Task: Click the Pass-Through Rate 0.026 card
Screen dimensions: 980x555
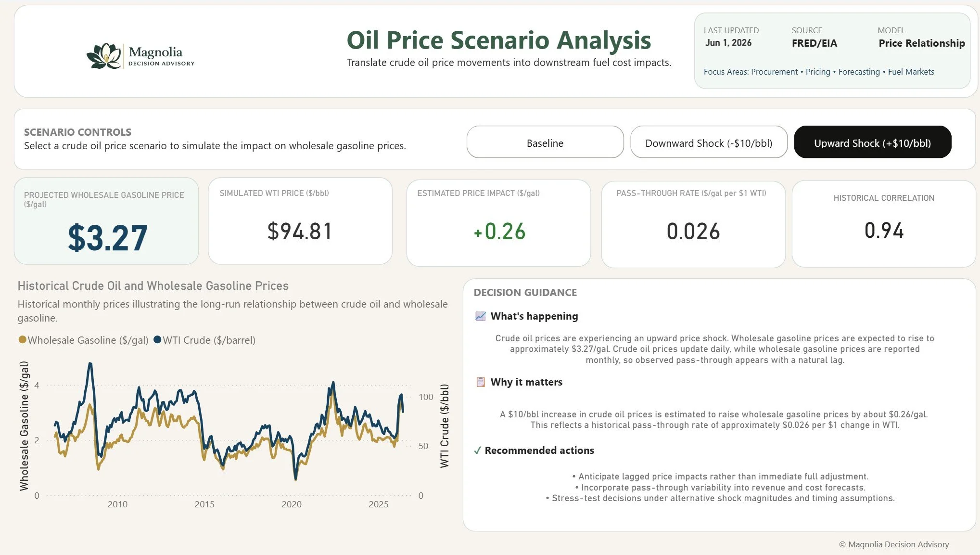Action: click(x=693, y=224)
